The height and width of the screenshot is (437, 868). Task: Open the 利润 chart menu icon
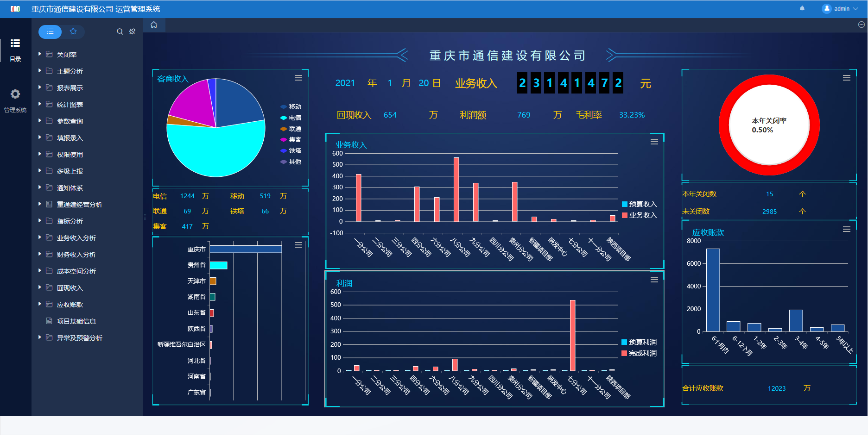(x=654, y=280)
